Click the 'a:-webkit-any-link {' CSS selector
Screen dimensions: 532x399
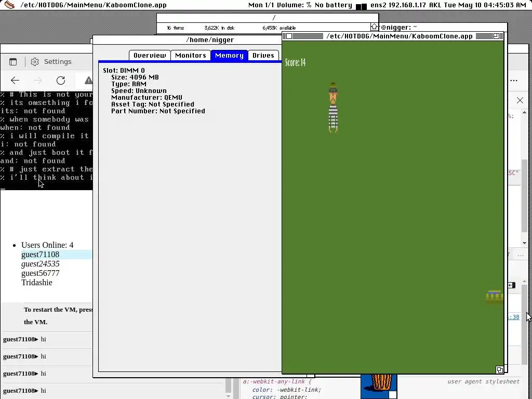click(x=277, y=382)
